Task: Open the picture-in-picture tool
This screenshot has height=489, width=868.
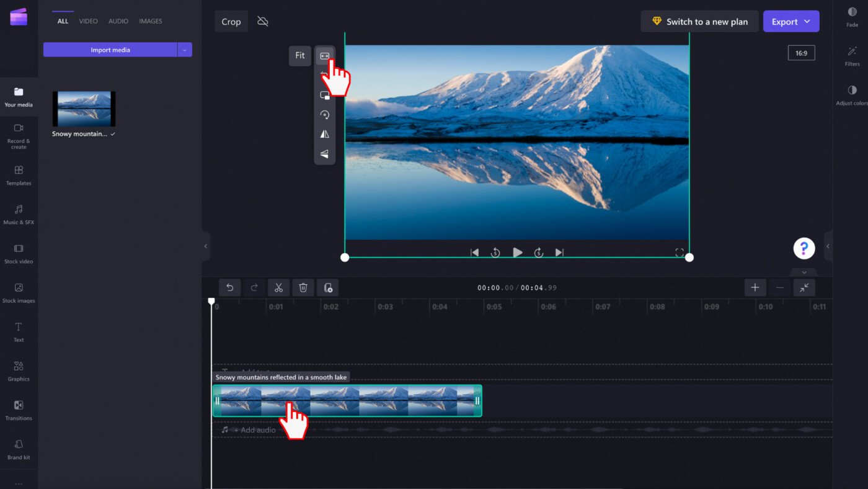Action: click(x=324, y=95)
